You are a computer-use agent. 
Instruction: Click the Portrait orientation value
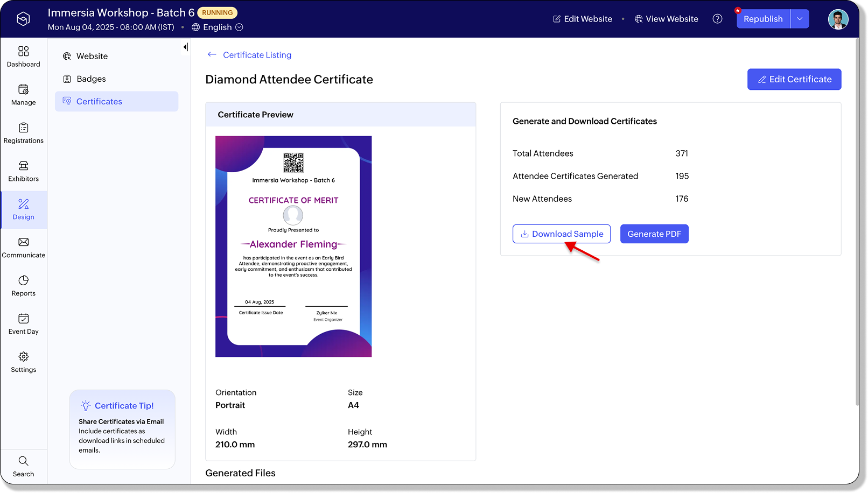(230, 405)
